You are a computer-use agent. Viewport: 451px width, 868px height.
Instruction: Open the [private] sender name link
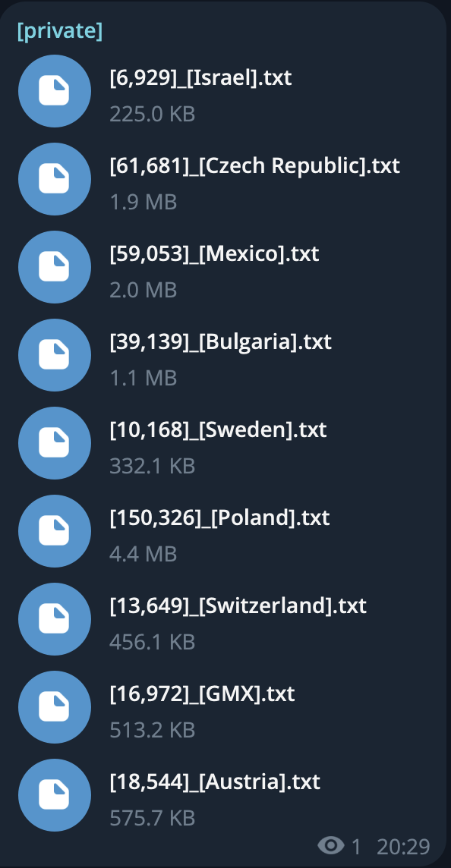[60, 31]
